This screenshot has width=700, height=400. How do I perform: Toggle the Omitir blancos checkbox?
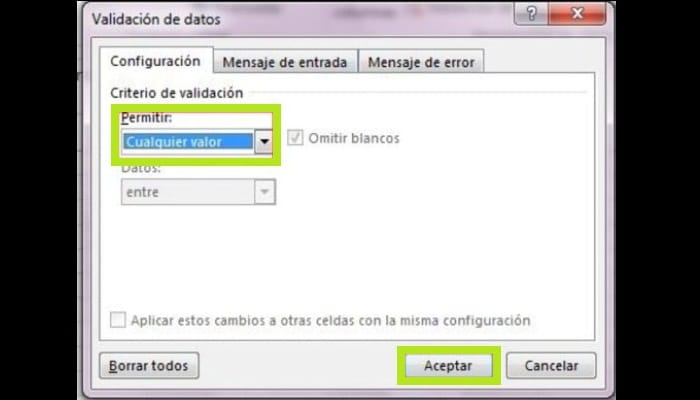295,138
